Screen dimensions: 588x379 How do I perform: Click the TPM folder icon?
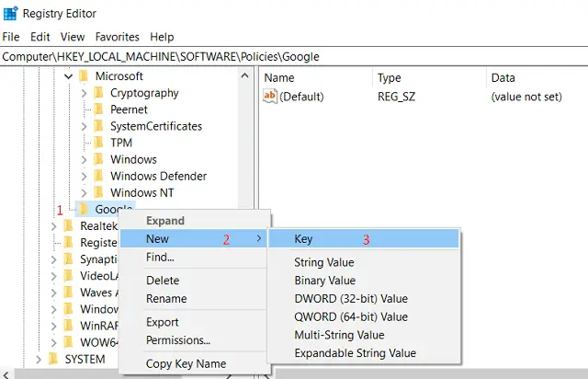98,143
